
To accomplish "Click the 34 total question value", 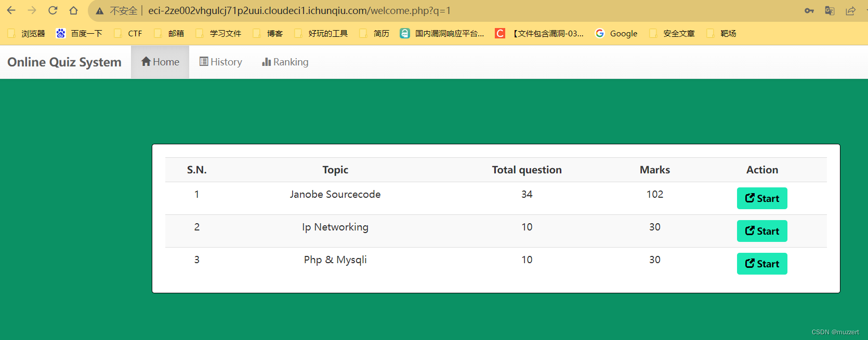I will point(527,194).
